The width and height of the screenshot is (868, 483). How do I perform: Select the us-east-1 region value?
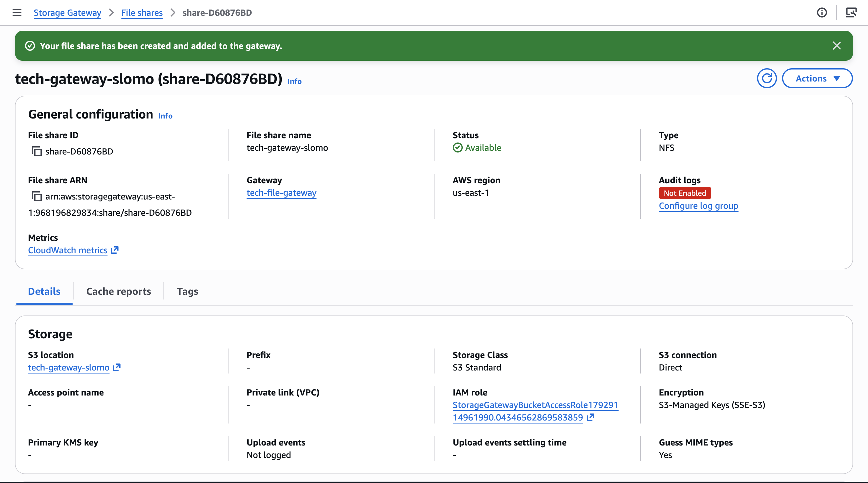(471, 193)
